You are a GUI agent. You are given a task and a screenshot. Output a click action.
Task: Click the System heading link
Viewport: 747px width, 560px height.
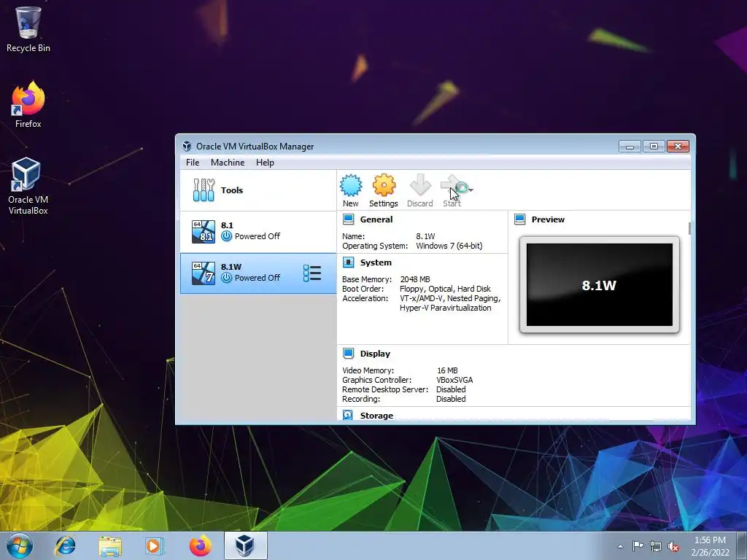coord(376,262)
